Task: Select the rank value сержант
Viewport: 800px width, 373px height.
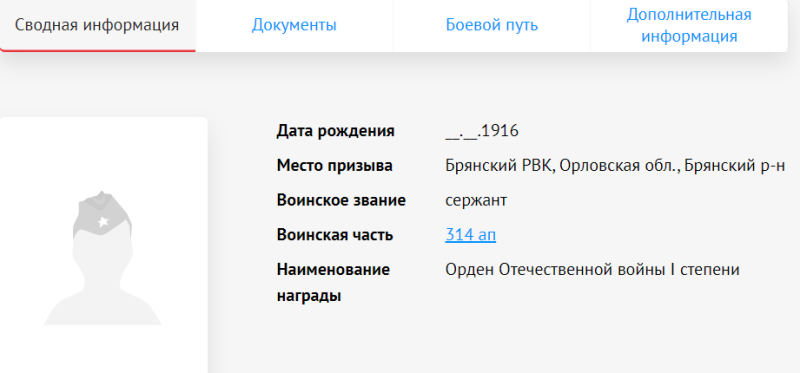Action: (x=476, y=201)
